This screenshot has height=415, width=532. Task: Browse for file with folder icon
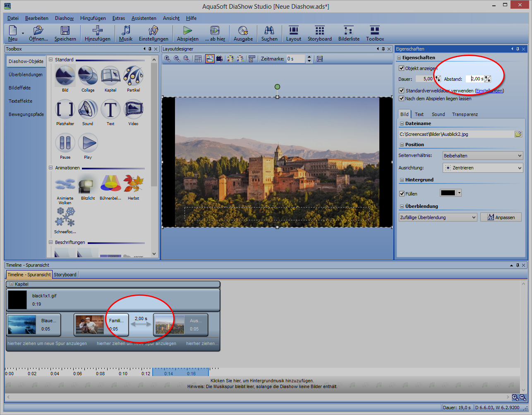click(x=518, y=134)
